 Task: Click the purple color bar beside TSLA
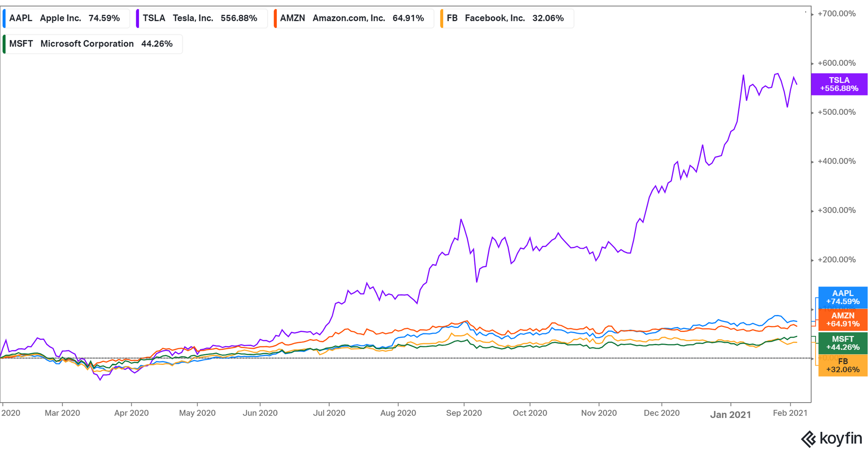coord(138,18)
